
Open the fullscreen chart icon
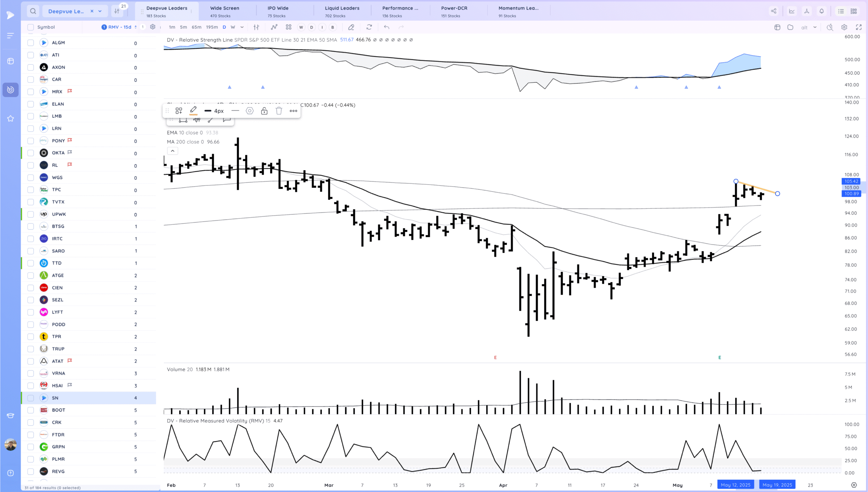click(859, 27)
